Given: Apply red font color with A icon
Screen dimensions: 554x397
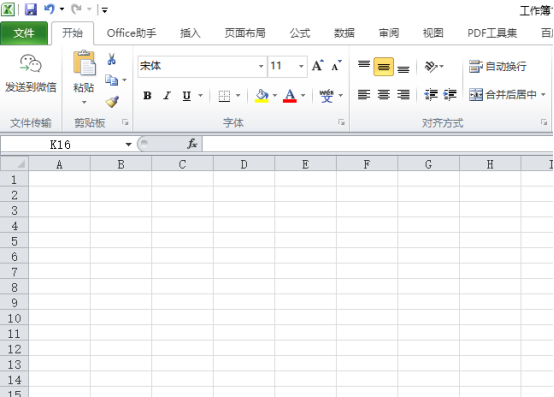Looking at the screenshot, I should point(290,95).
